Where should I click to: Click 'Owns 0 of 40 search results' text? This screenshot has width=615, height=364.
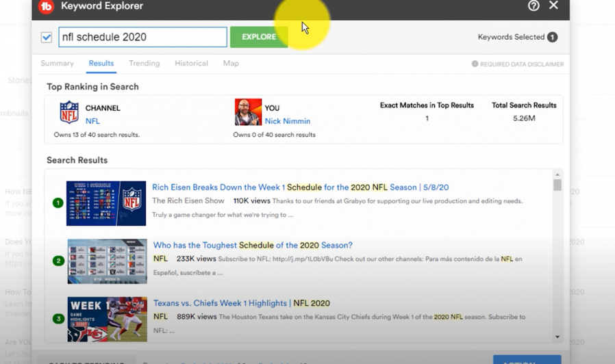[x=274, y=135]
